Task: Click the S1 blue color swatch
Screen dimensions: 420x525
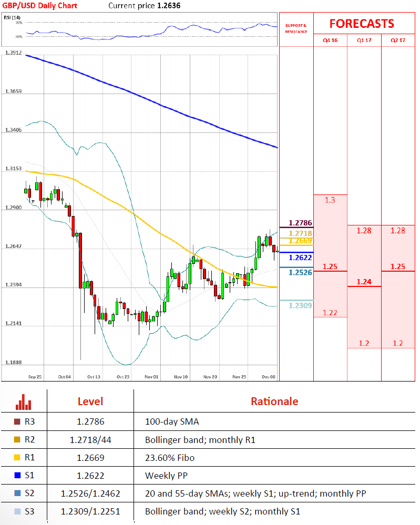Action: tap(17, 475)
